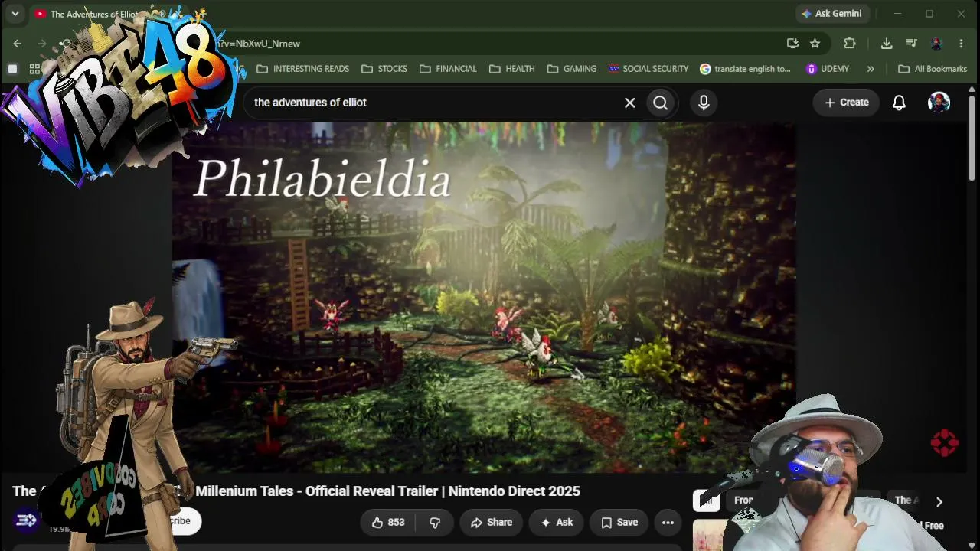
Task: Open the STOCKS bookmark folder
Action: click(x=384, y=69)
